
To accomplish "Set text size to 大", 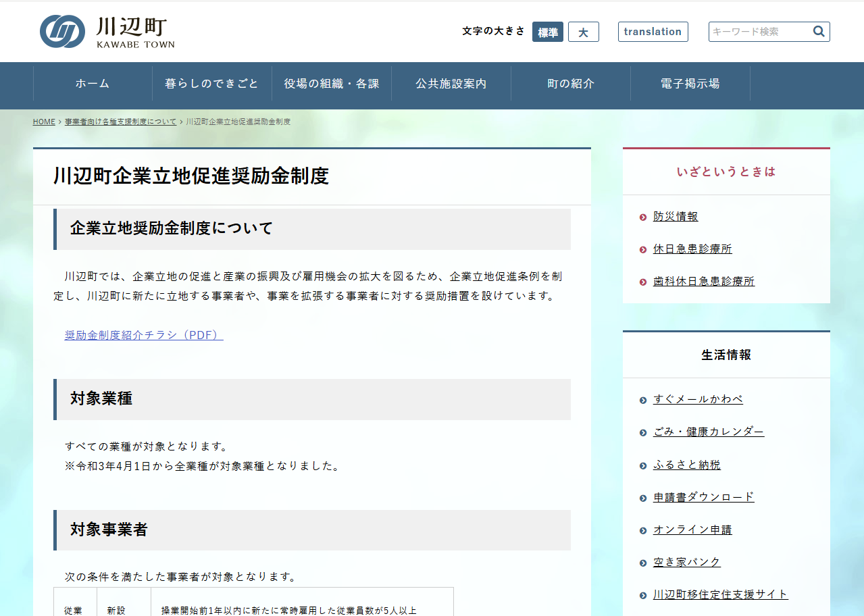I will pos(584,32).
